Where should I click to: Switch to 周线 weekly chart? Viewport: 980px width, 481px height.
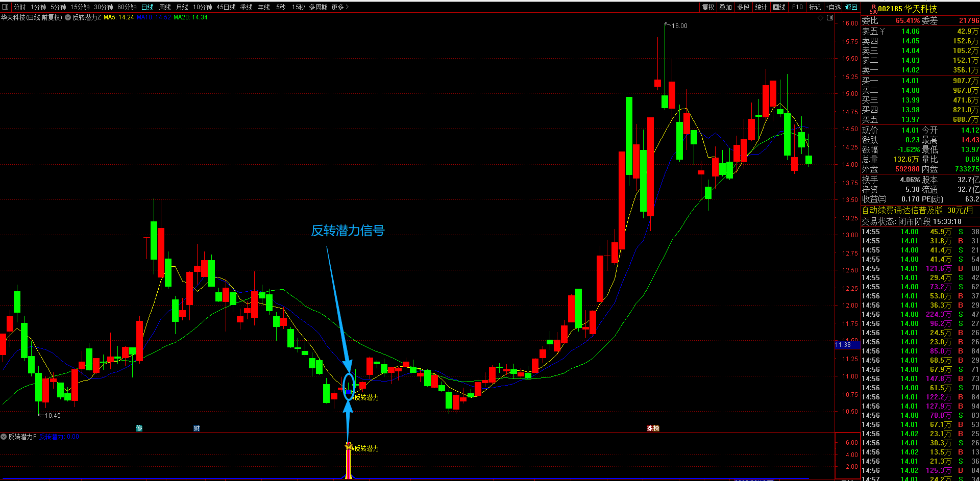click(165, 7)
